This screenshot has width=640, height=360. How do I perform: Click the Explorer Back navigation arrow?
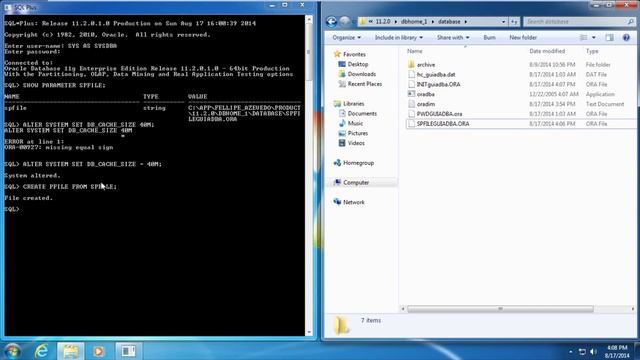[331, 22]
